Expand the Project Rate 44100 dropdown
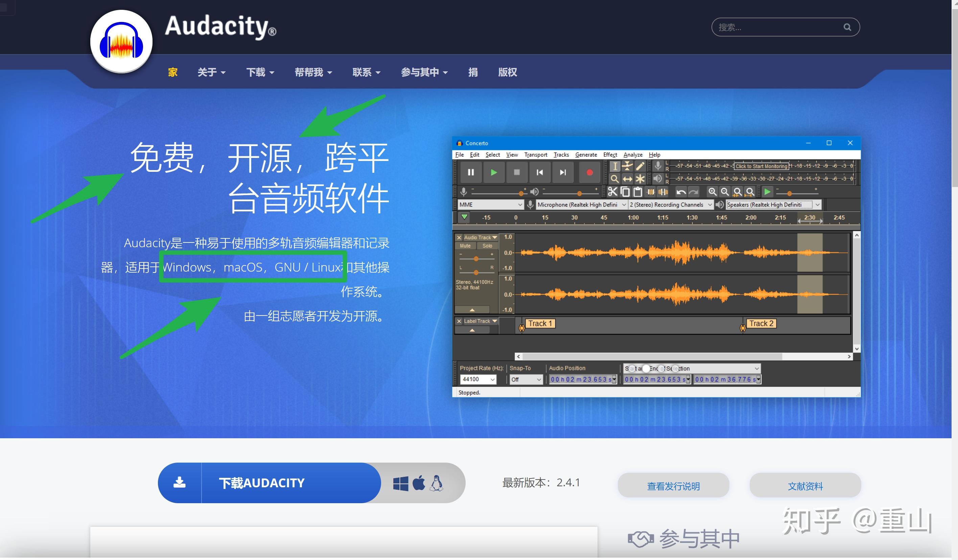 tap(492, 380)
